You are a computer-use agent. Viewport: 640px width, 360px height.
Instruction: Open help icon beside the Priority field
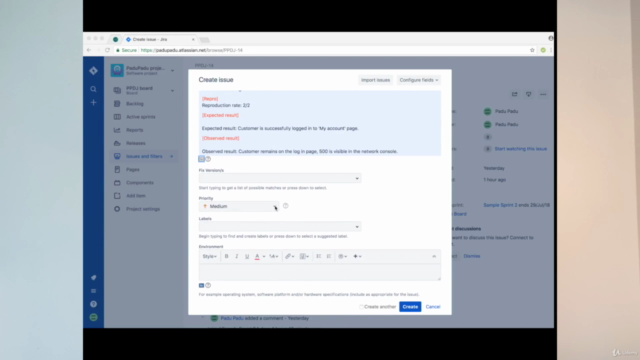[x=286, y=206]
